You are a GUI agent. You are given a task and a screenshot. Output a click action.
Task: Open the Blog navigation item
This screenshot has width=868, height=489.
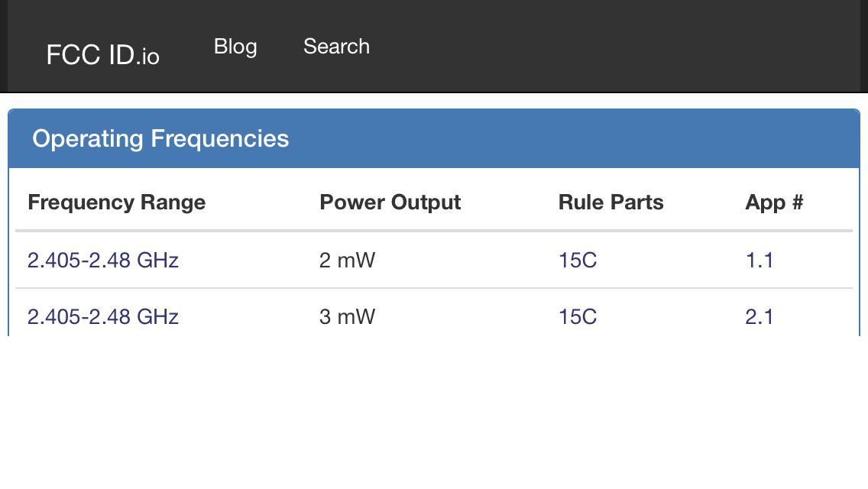point(235,47)
